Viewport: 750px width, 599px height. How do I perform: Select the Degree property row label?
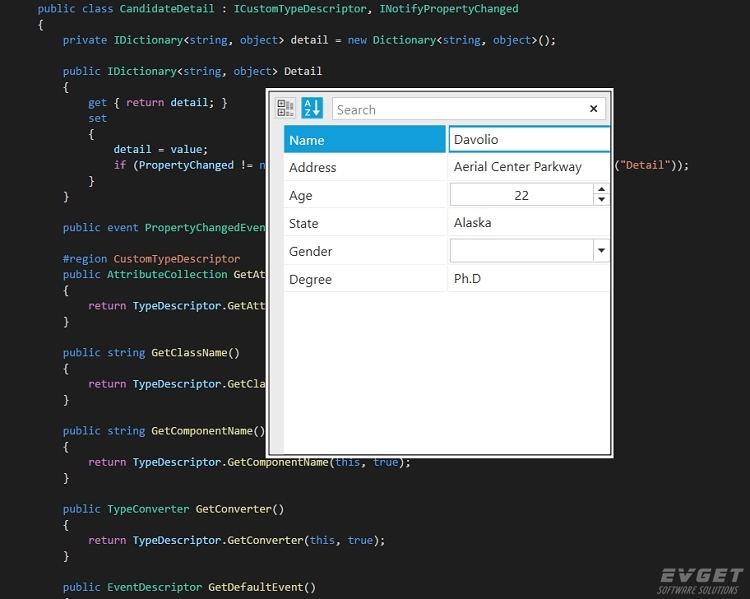point(364,279)
